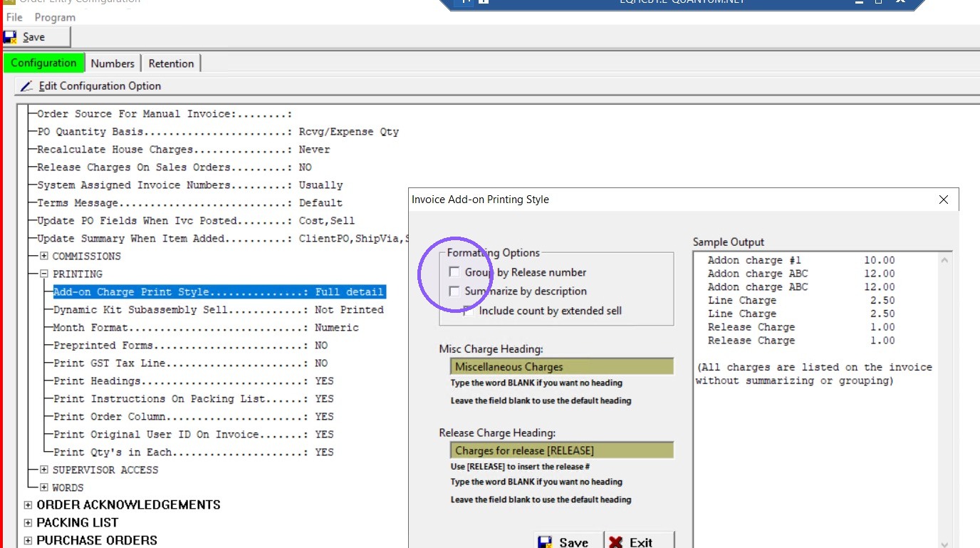This screenshot has width=980, height=548.
Task: Select Print Original User ID On Invoice row
Action: pos(194,435)
